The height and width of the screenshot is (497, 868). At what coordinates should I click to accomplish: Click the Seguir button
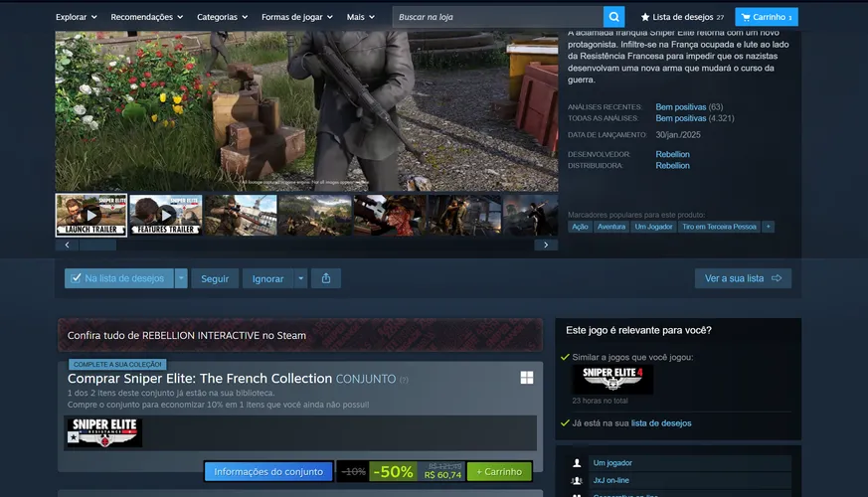tap(215, 278)
